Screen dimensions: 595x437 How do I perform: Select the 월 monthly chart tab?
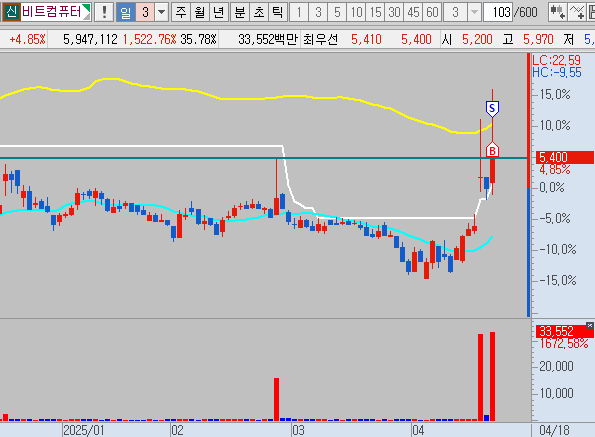(200, 12)
